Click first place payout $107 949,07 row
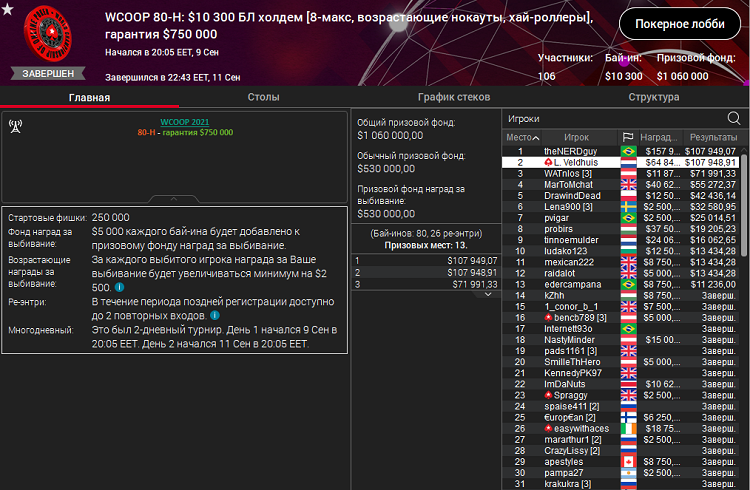750x490 pixels. coord(426,261)
